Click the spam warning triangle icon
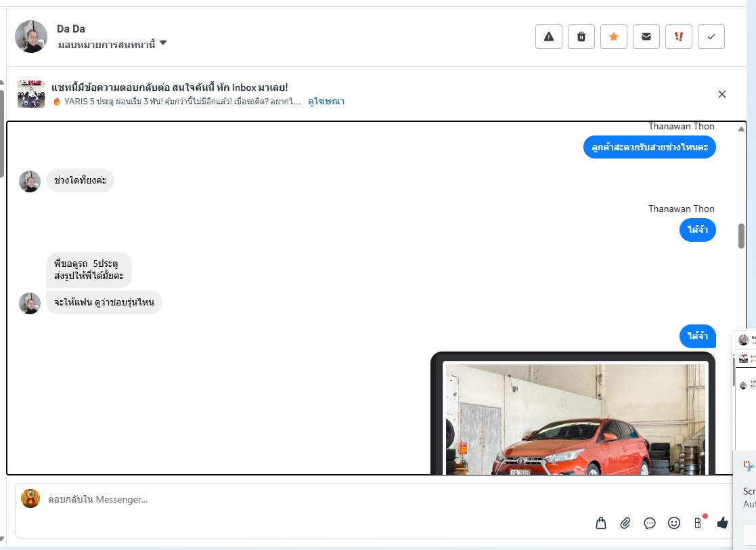 coord(549,37)
